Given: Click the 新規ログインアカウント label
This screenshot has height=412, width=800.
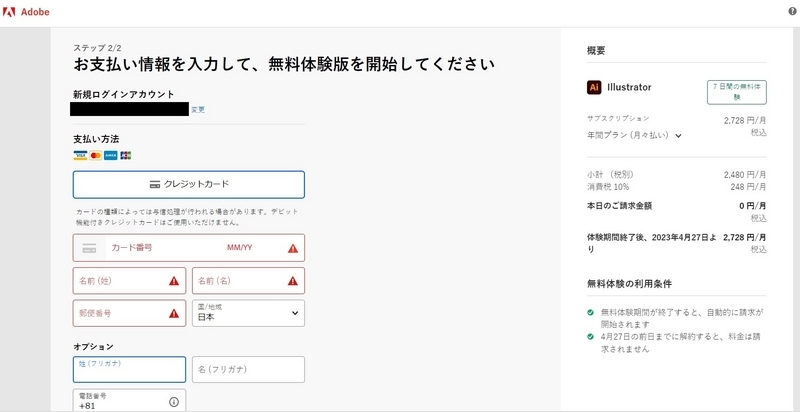Looking at the screenshot, I should 124,94.
